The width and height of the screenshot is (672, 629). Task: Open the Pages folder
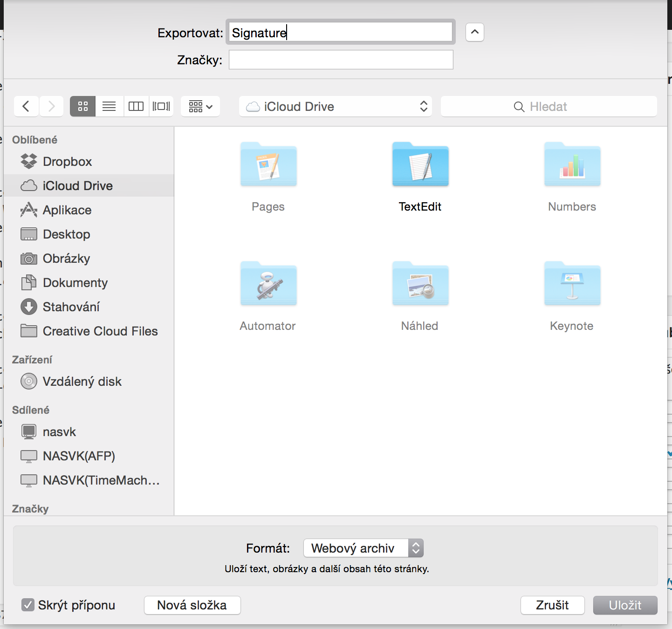[268, 177]
